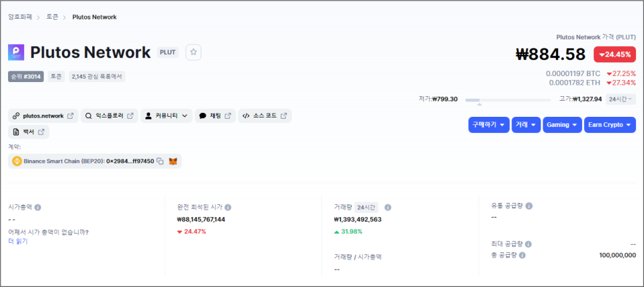This screenshot has height=287, width=644.
Task: Expand the 커뮤니티 dropdown
Action: pos(167,116)
